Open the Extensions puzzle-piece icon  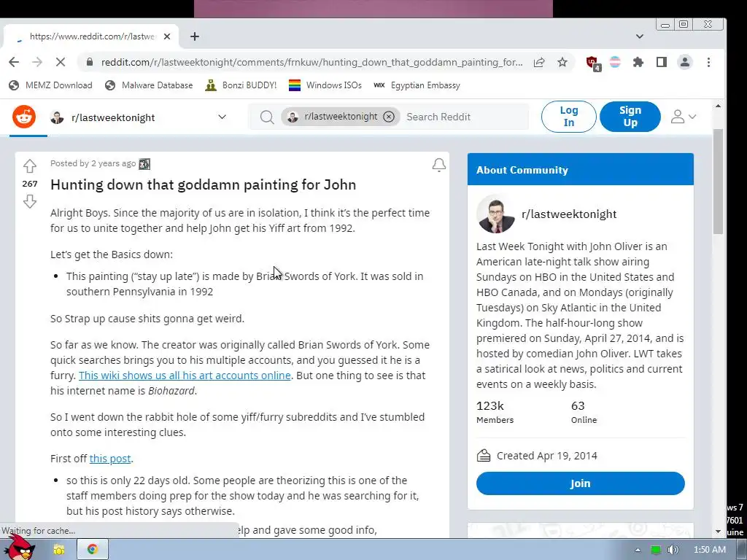click(x=638, y=62)
